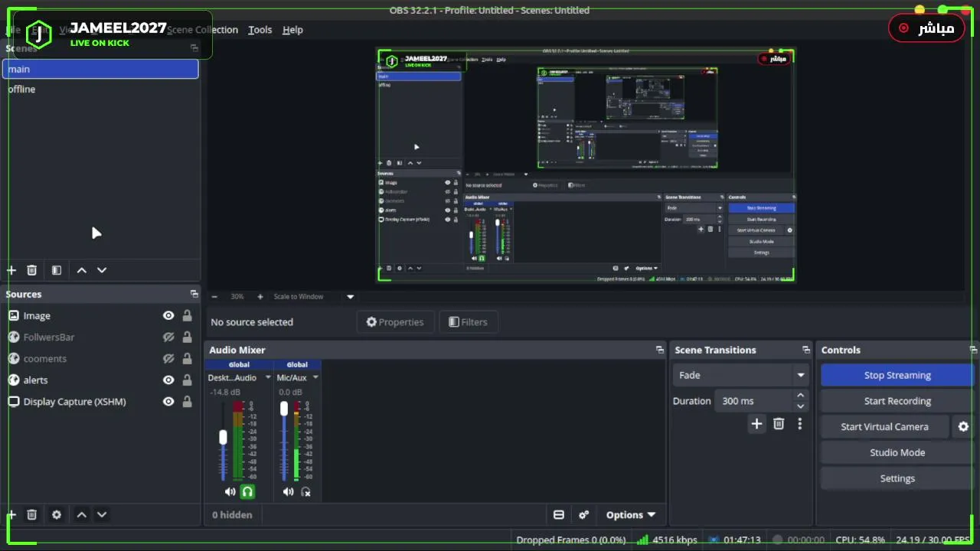Show the cooments source with its eye icon
The height and width of the screenshot is (551, 980).
(168, 358)
